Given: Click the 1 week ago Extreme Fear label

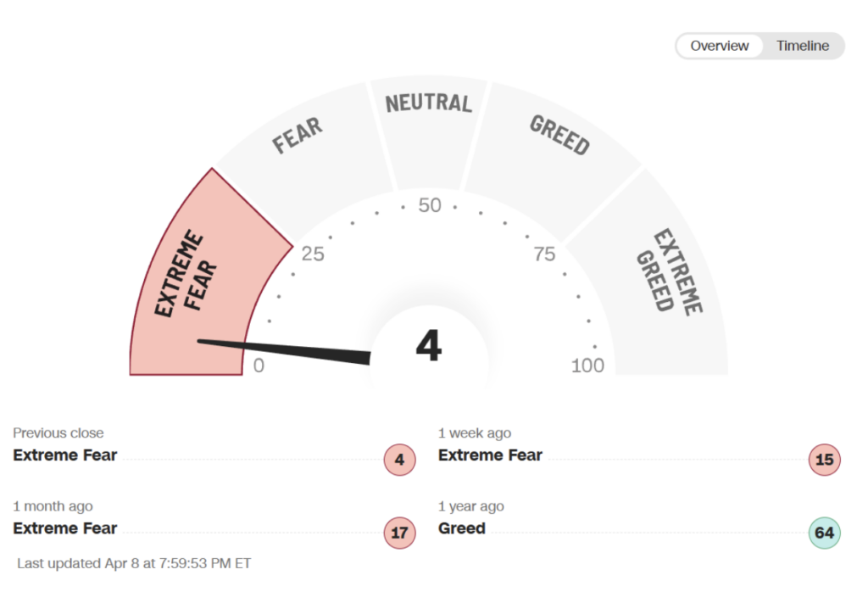Looking at the screenshot, I should [490, 455].
